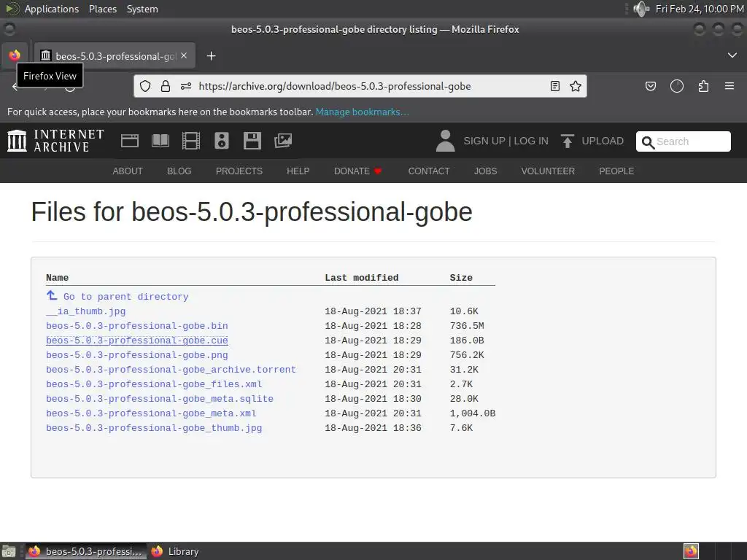747x560 pixels.
Task: Download beos-5.0.3-professional-gobe.bin file
Action: click(x=136, y=326)
